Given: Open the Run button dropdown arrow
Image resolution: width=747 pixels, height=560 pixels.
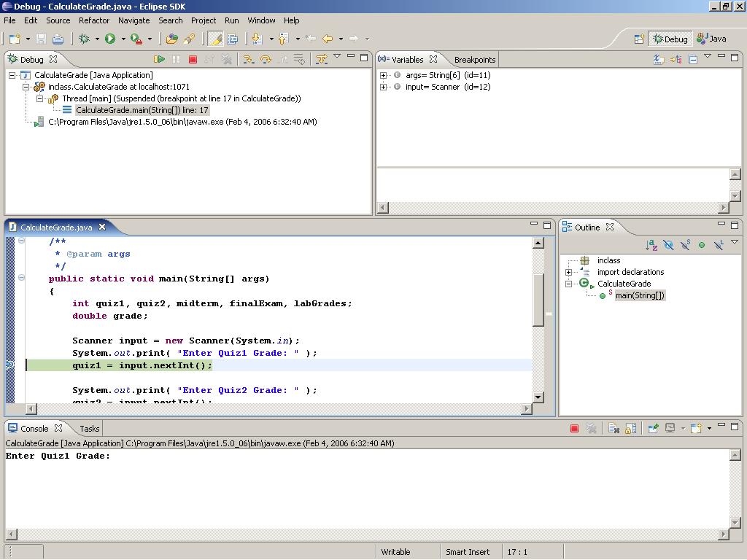Looking at the screenshot, I should [x=123, y=39].
